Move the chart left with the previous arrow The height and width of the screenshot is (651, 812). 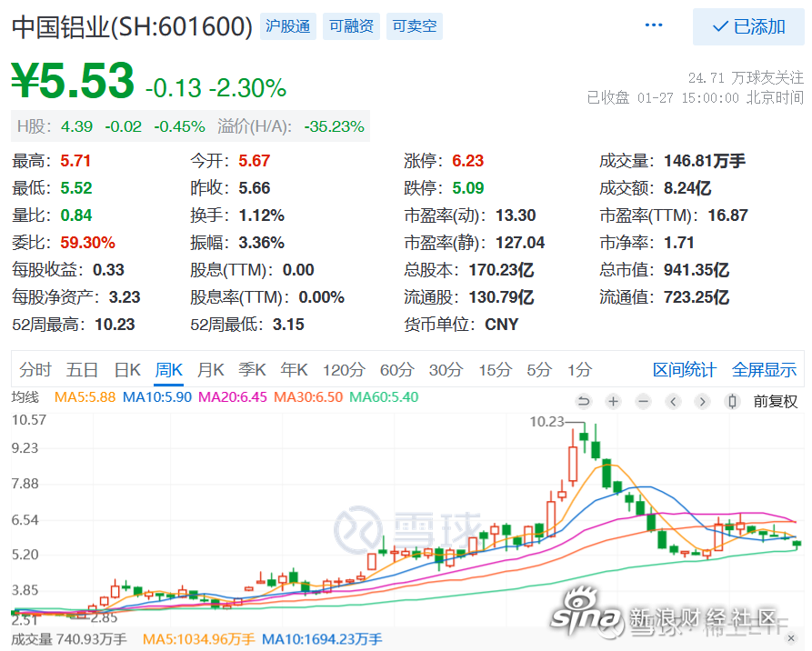(x=673, y=401)
